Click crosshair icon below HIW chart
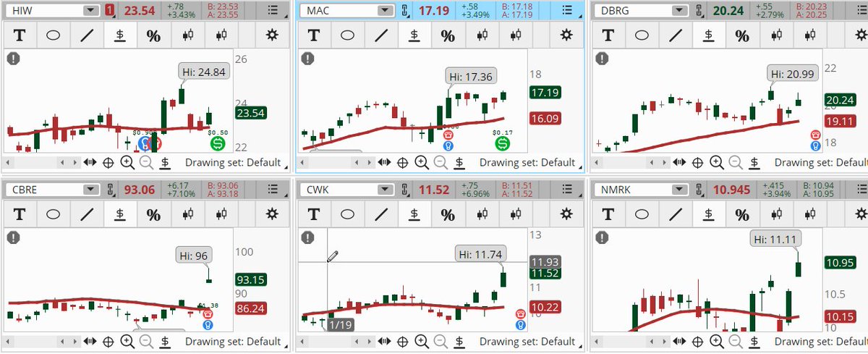Screen dimensions: 868x354 point(109,162)
